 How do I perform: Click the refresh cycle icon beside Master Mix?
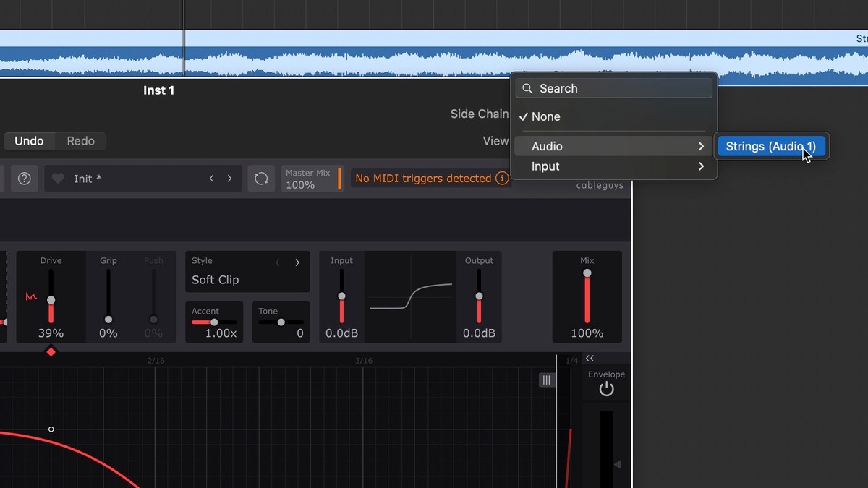click(x=261, y=179)
